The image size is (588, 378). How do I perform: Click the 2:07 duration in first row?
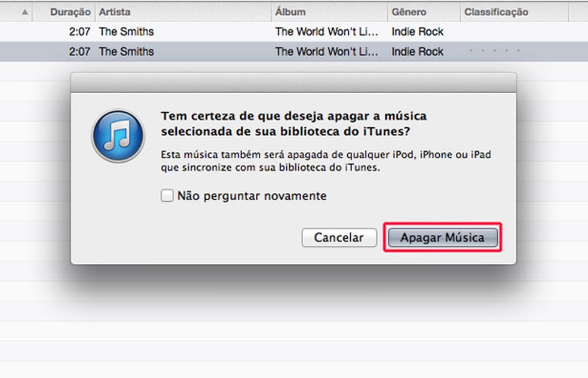(x=79, y=32)
